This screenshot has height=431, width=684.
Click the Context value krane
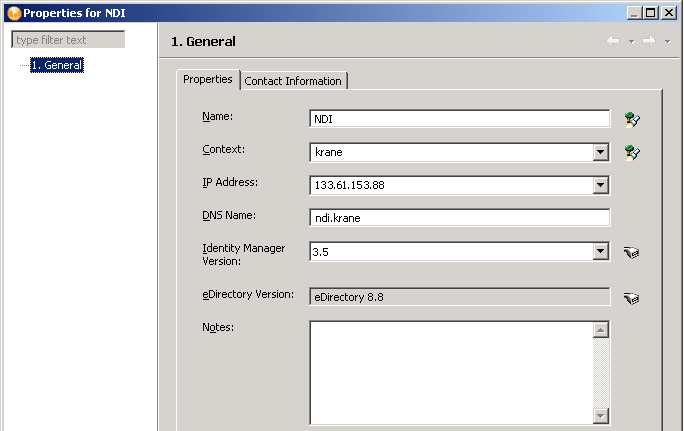tap(328, 152)
